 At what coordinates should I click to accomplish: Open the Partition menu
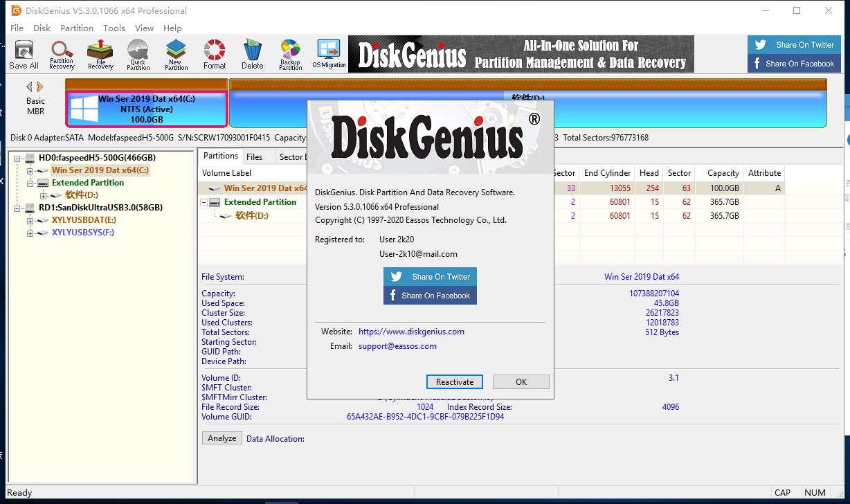click(77, 28)
